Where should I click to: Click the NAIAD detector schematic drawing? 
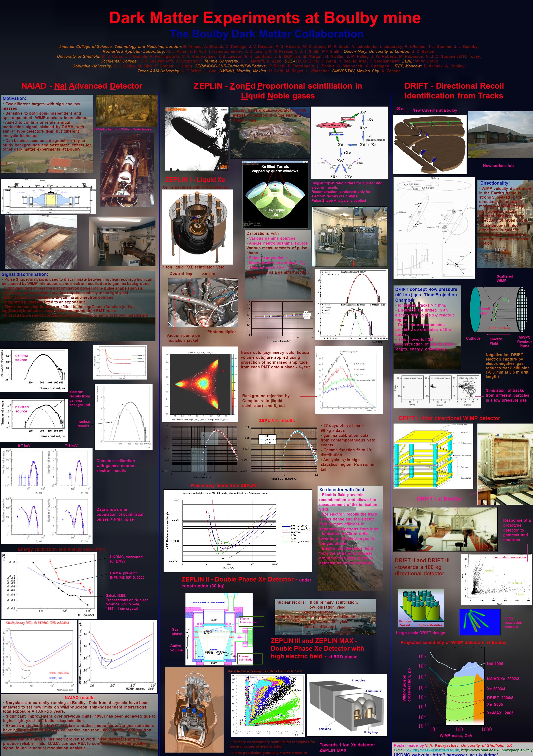coord(48,196)
